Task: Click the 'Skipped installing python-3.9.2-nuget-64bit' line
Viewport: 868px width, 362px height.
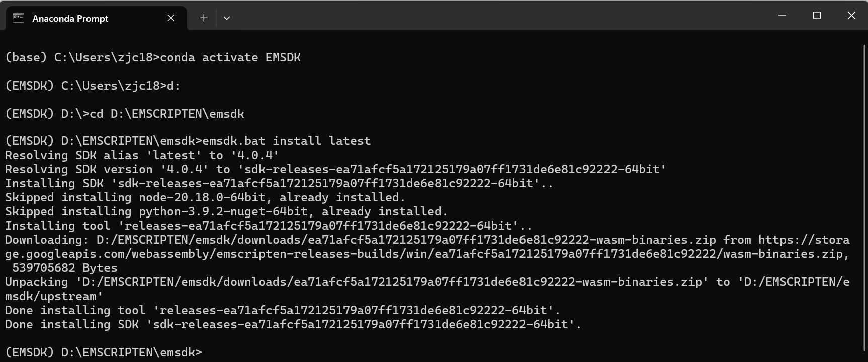Action: (226, 211)
